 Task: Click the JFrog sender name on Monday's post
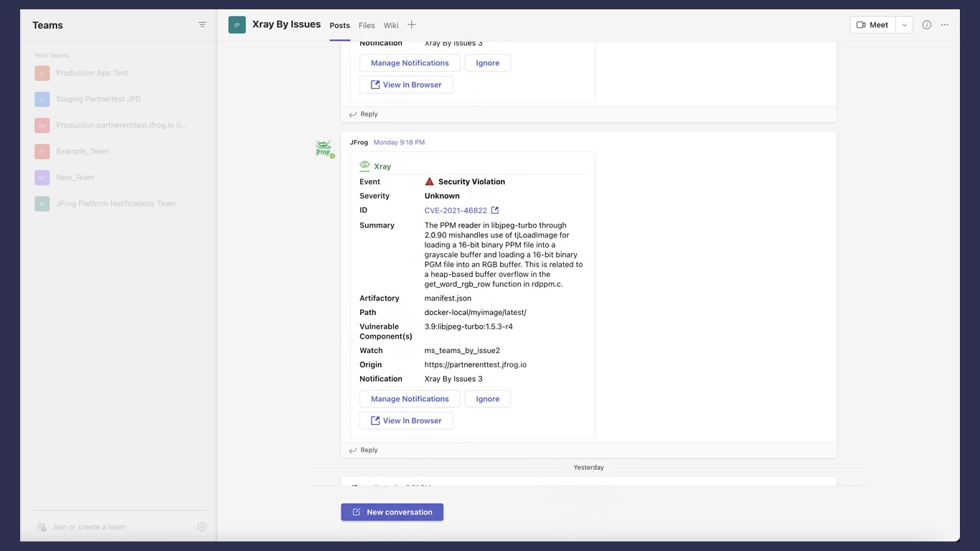[x=359, y=142]
